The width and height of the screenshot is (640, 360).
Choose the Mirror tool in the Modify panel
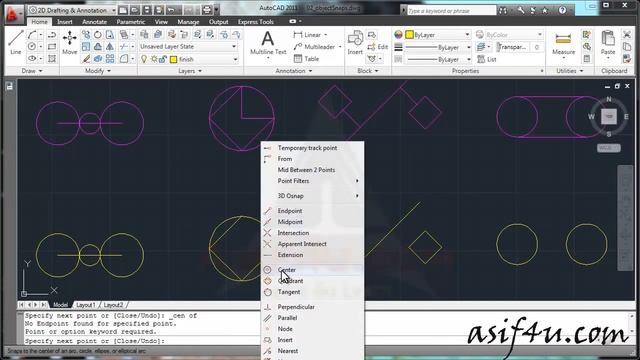(110, 47)
